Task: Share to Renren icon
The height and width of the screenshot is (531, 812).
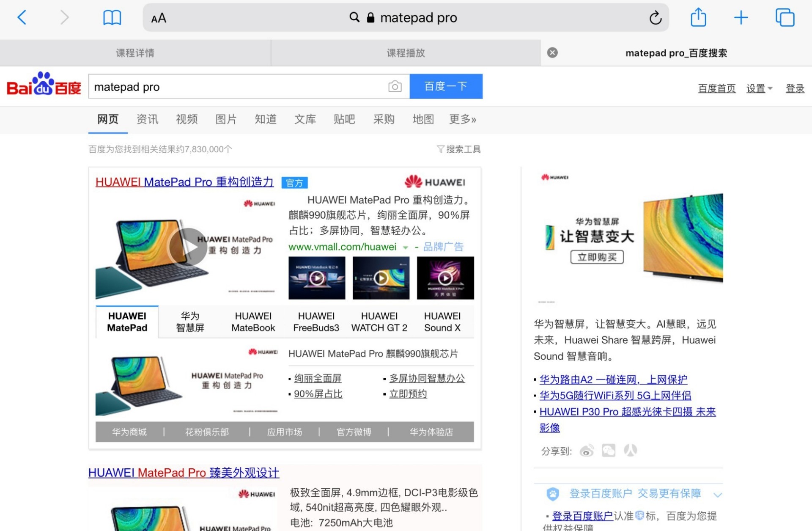Action: 630,451
